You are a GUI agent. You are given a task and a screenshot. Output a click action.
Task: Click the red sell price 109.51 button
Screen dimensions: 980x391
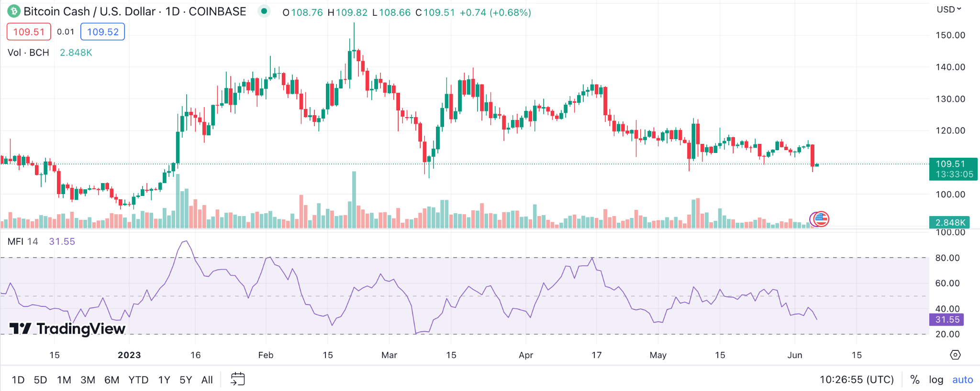click(29, 32)
